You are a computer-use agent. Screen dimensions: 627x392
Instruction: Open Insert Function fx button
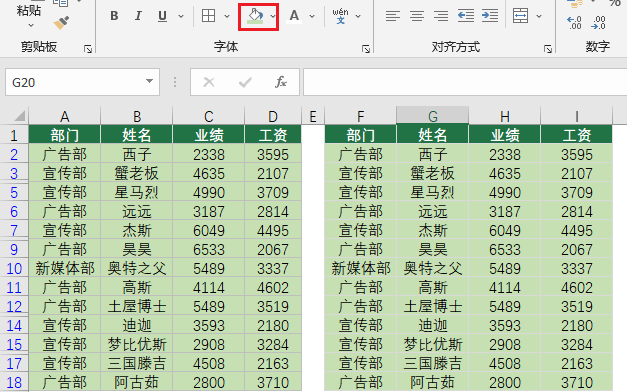tap(281, 82)
